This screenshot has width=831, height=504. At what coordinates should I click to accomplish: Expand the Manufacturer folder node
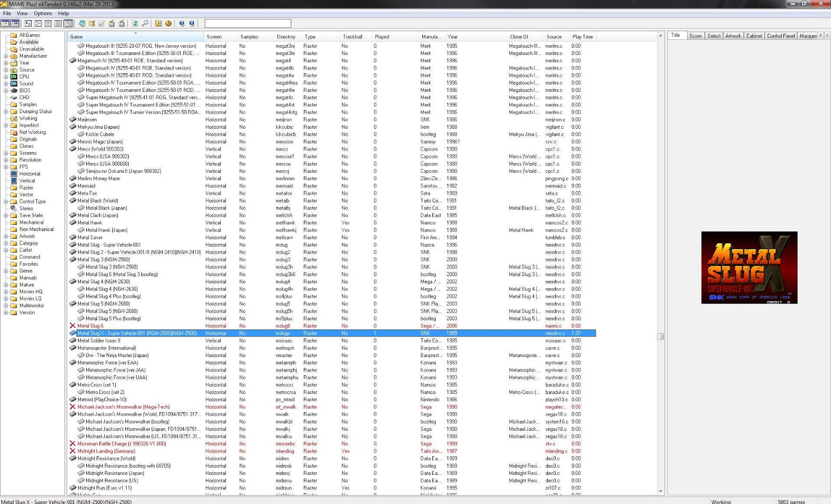click(x=6, y=56)
